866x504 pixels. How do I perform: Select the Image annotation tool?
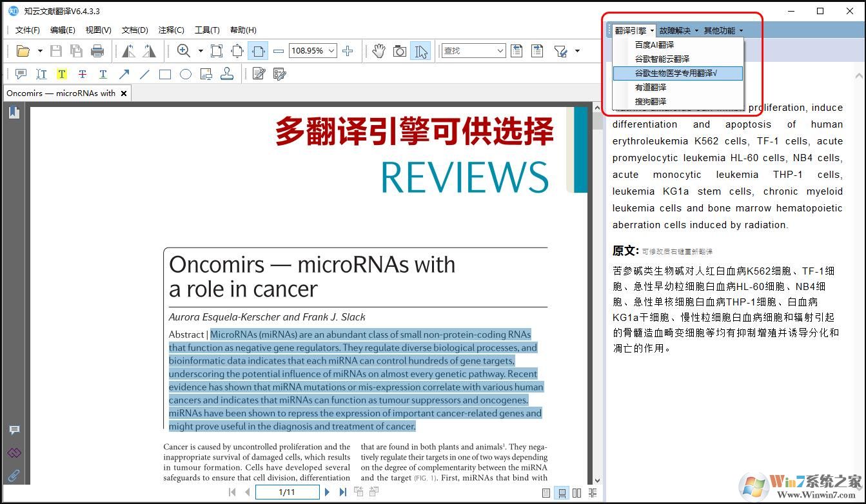point(206,74)
